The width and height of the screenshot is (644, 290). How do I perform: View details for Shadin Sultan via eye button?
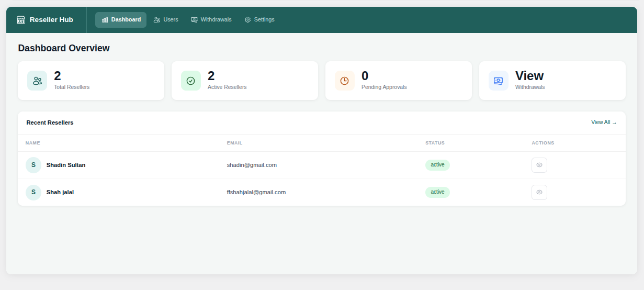tap(539, 165)
